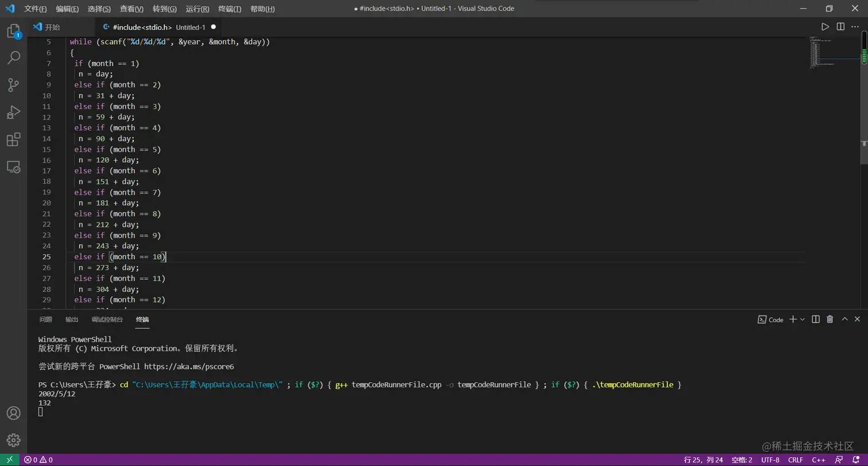This screenshot has width=868, height=466.
Task: Open the Source Control view
Action: (13, 85)
